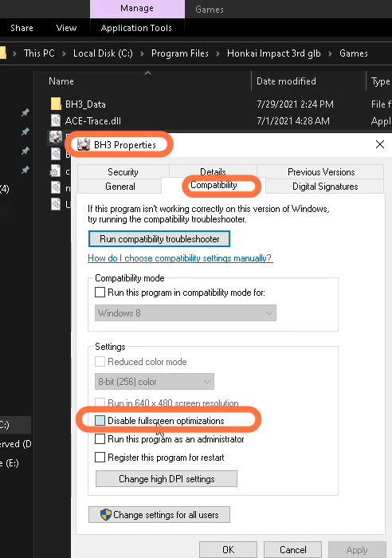Click Change settings for all users button
The width and height of the screenshot is (392, 558).
coord(159,515)
